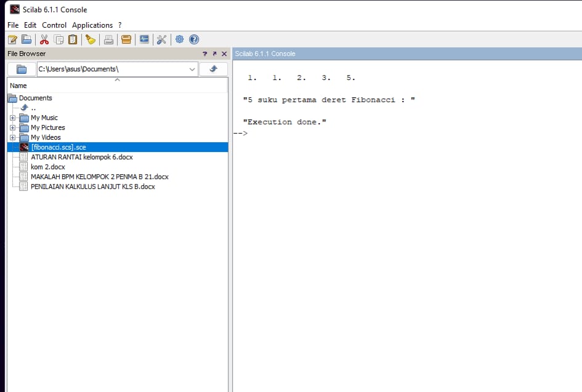
Task: Select MAKALAH BPM KELOMPOK 2 PENMA B 21.docx
Action: tap(100, 177)
